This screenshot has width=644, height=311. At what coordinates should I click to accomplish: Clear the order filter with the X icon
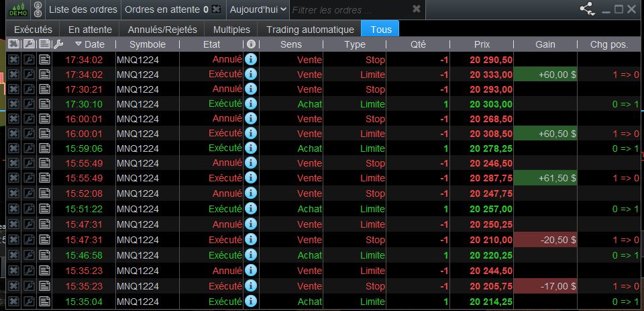click(x=417, y=9)
